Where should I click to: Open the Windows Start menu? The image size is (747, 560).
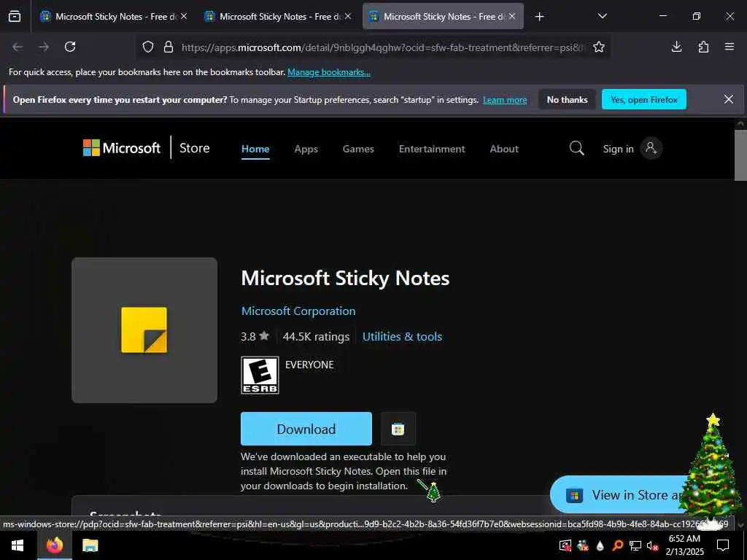18,545
